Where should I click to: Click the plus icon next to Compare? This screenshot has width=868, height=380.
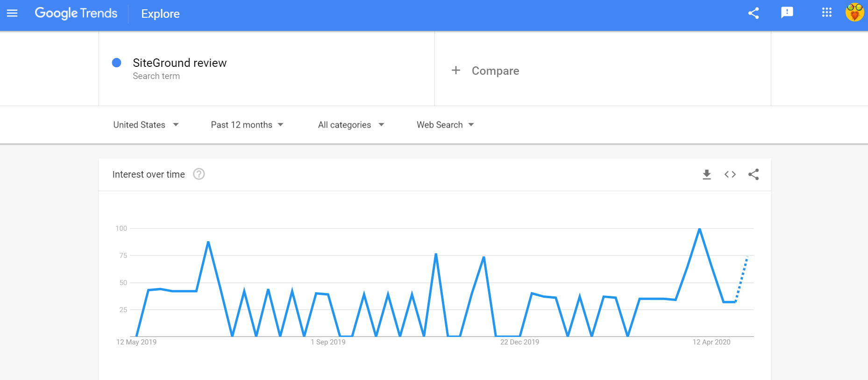[456, 70]
